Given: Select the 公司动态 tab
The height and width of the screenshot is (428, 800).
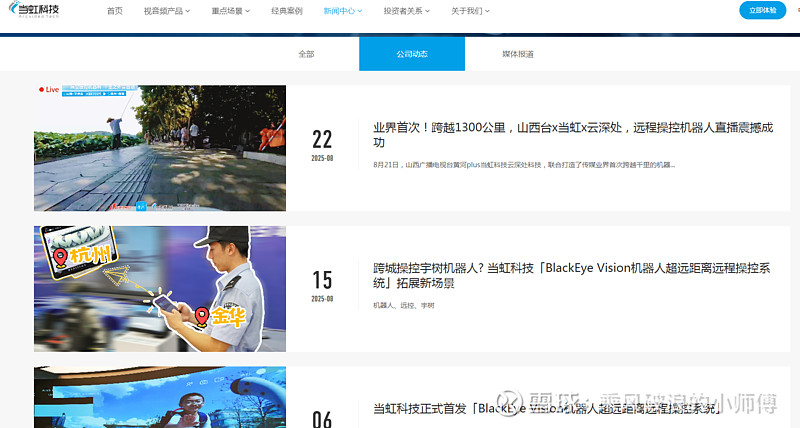Looking at the screenshot, I should 412,54.
